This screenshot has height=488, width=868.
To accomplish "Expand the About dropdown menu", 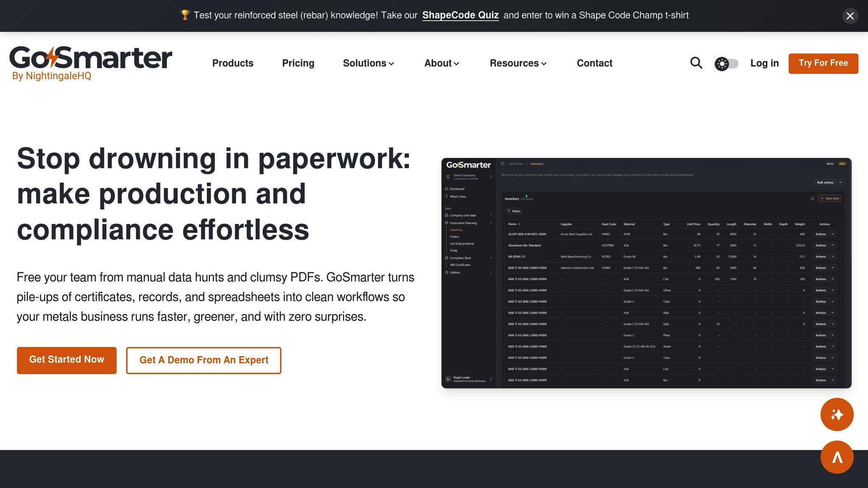I will coord(442,63).
